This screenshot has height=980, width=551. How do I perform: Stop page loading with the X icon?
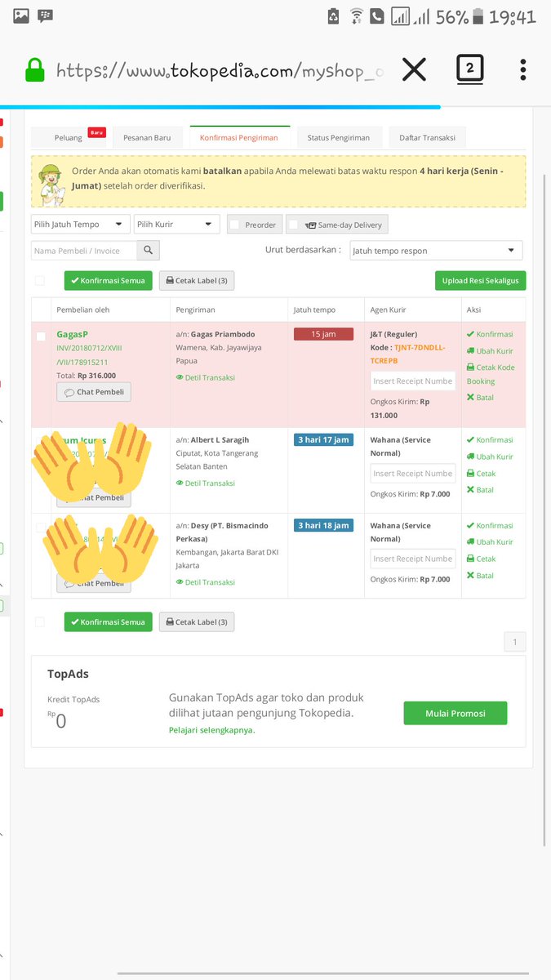click(414, 70)
